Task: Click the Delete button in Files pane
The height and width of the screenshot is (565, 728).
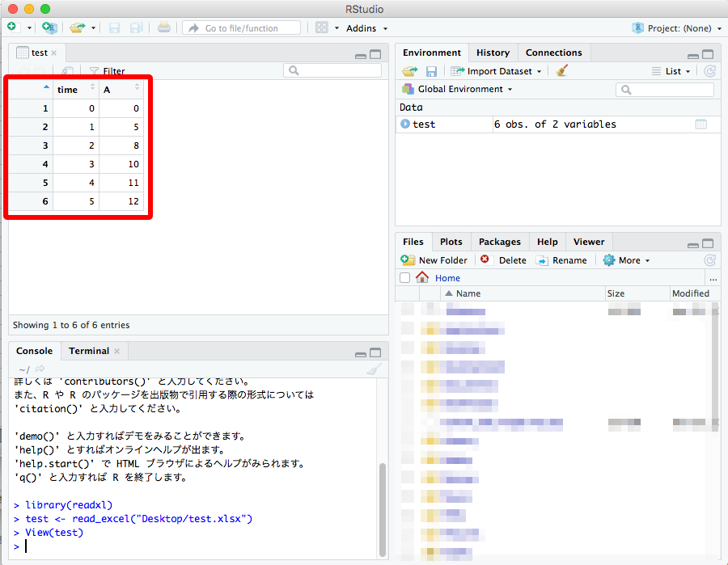Action: pyautogui.click(x=503, y=260)
